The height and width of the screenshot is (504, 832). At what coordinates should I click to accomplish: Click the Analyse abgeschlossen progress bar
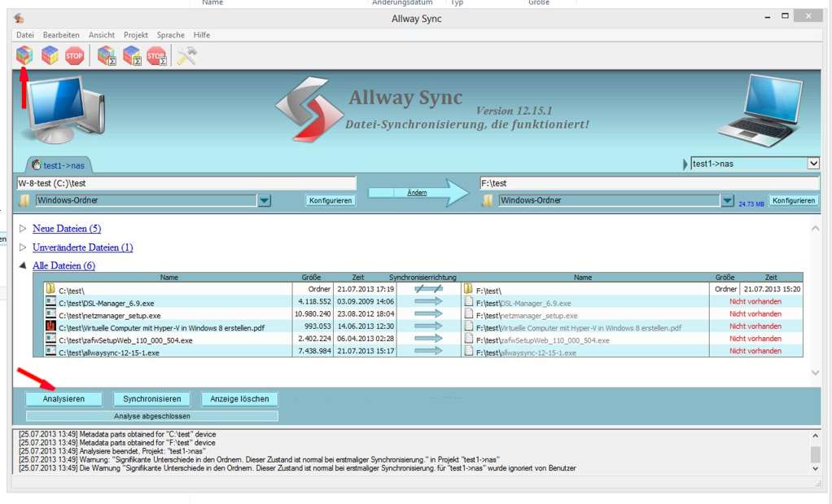tap(152, 416)
